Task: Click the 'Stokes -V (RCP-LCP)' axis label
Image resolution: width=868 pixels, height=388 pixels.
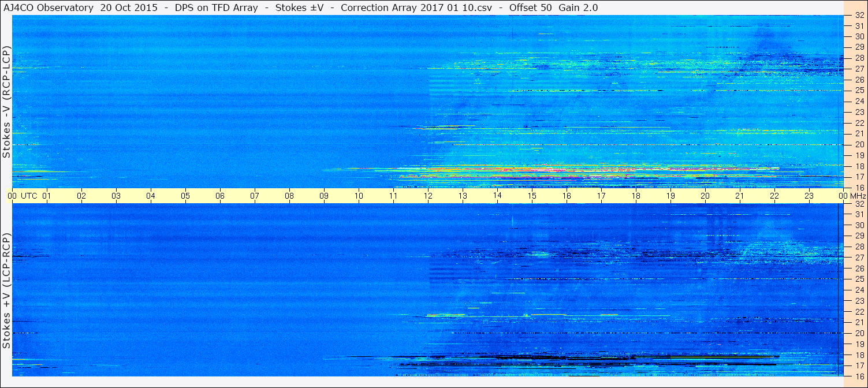Action: [6, 102]
